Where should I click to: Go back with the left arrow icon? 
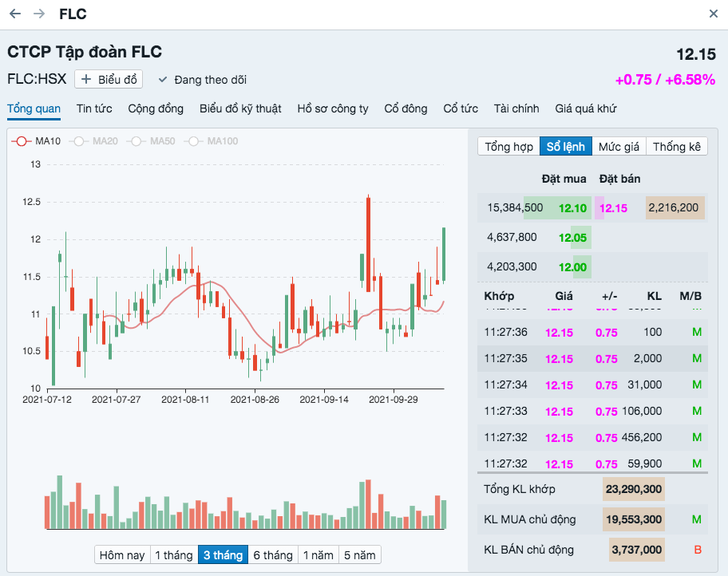(15, 14)
